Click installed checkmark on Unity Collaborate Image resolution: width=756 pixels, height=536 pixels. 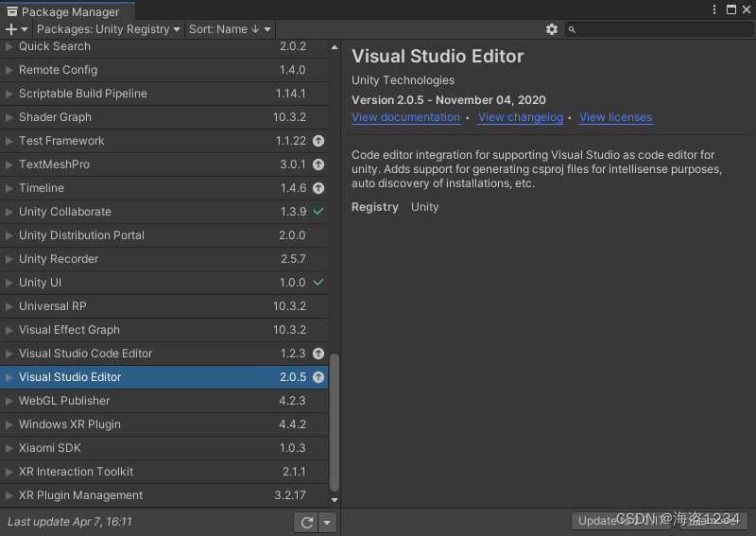318,212
